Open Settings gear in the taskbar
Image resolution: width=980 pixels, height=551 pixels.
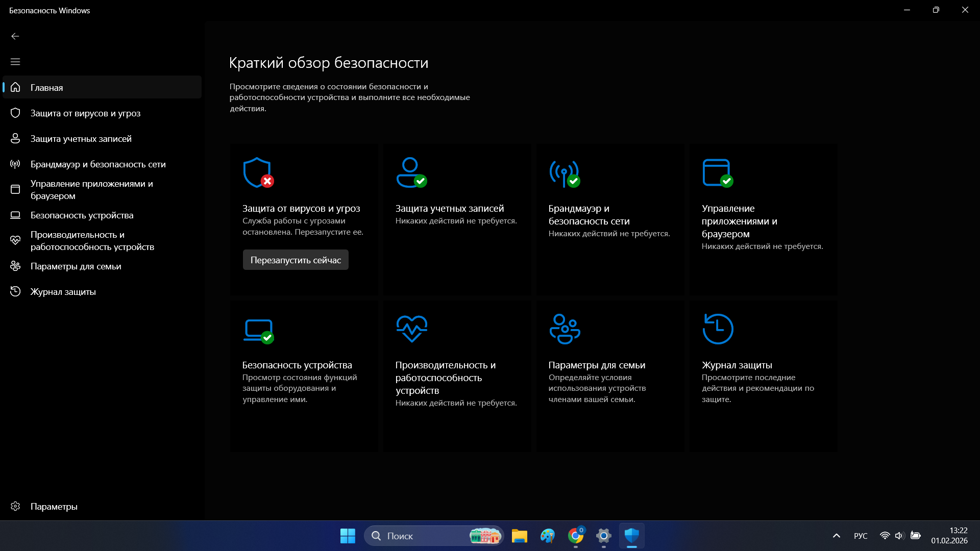[x=604, y=536]
